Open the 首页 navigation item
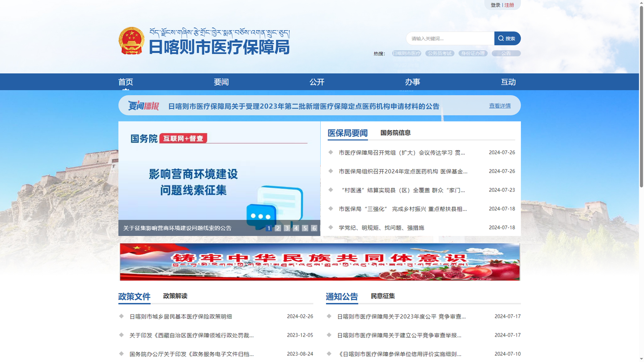Image resolution: width=644 pixels, height=362 pixels. click(x=126, y=82)
